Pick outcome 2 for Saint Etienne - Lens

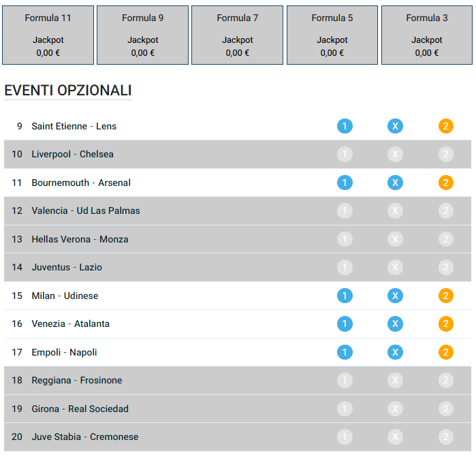445,126
